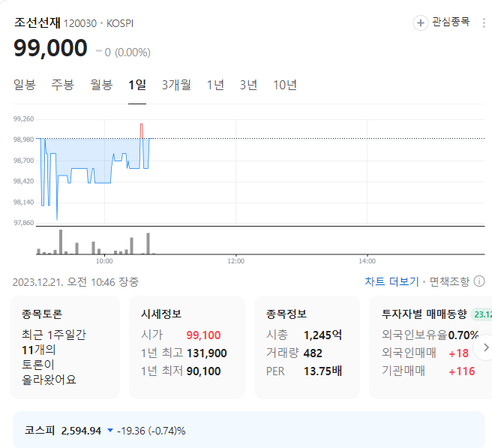The height and width of the screenshot is (448, 492).
Task: Click the green 23.12 date badge
Action: [x=481, y=314]
